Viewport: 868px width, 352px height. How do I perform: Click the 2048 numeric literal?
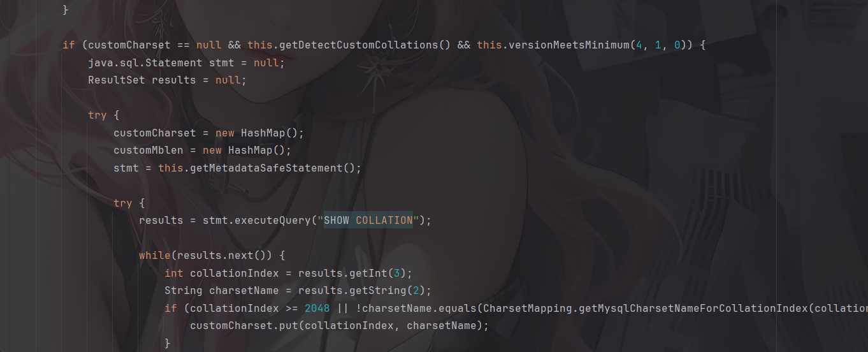click(317, 308)
